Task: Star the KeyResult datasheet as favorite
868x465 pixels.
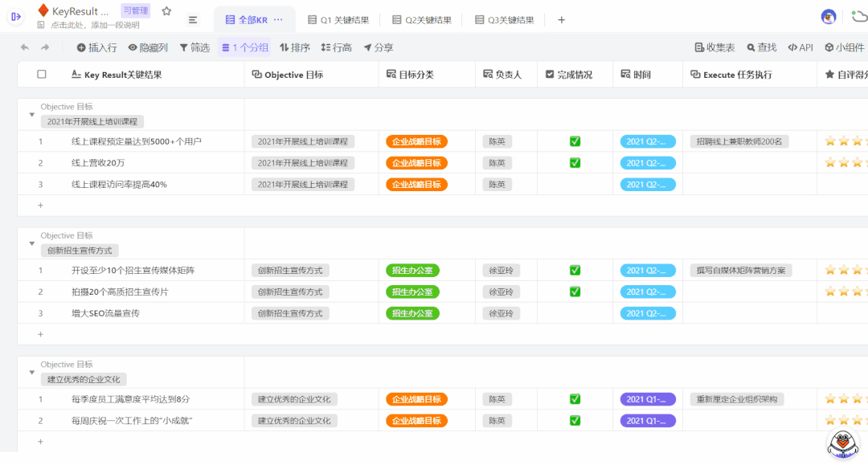Action: point(166,11)
